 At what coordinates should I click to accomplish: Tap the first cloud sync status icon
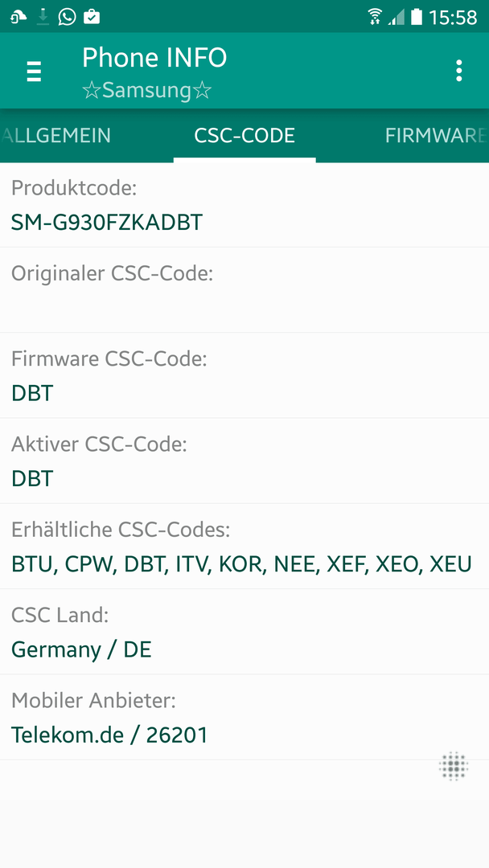(18, 17)
